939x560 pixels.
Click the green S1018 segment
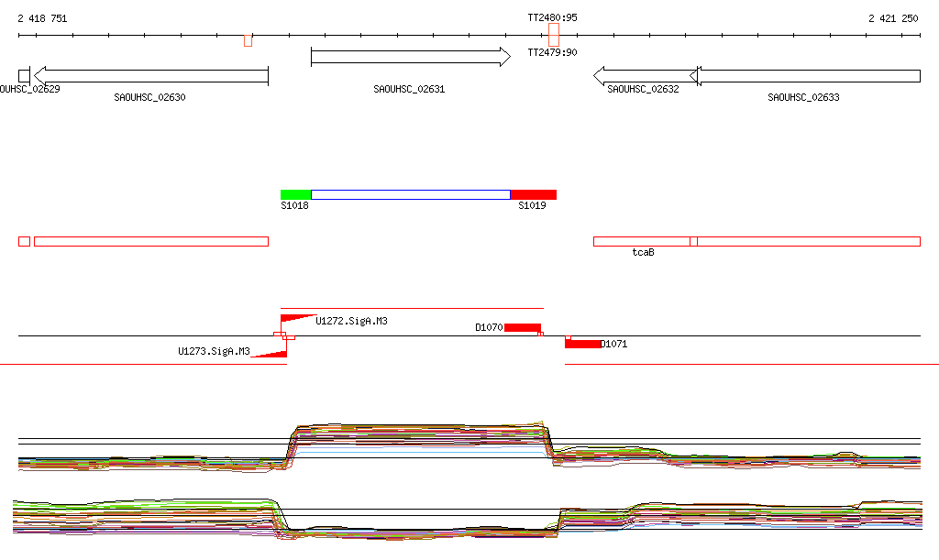[296, 195]
